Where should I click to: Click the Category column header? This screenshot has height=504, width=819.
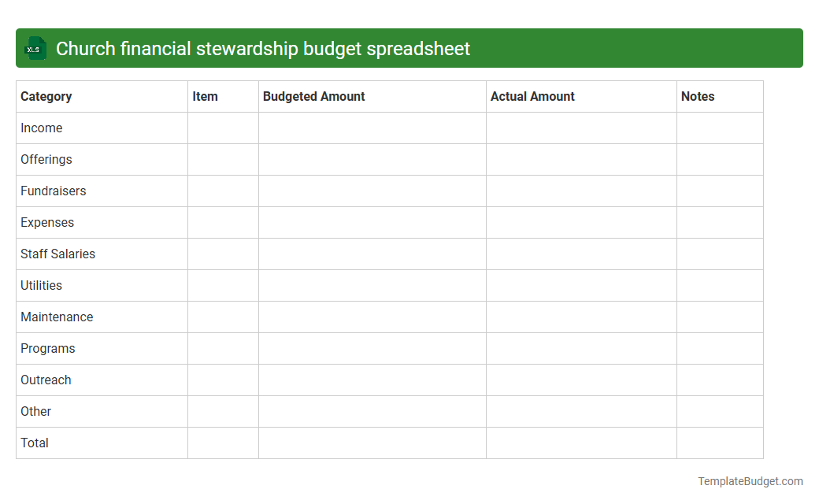[x=46, y=96]
